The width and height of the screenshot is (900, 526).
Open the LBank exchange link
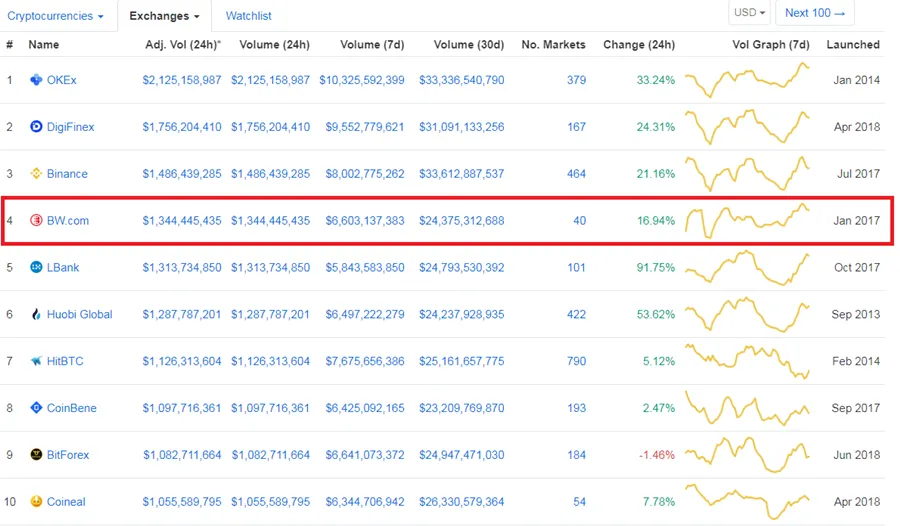point(63,267)
